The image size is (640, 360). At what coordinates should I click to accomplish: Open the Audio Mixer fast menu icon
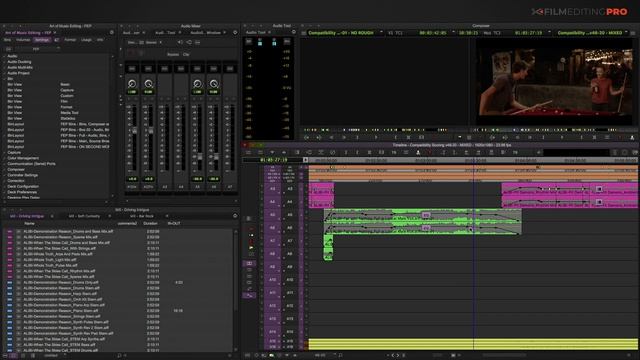pyautogui.click(x=235, y=33)
